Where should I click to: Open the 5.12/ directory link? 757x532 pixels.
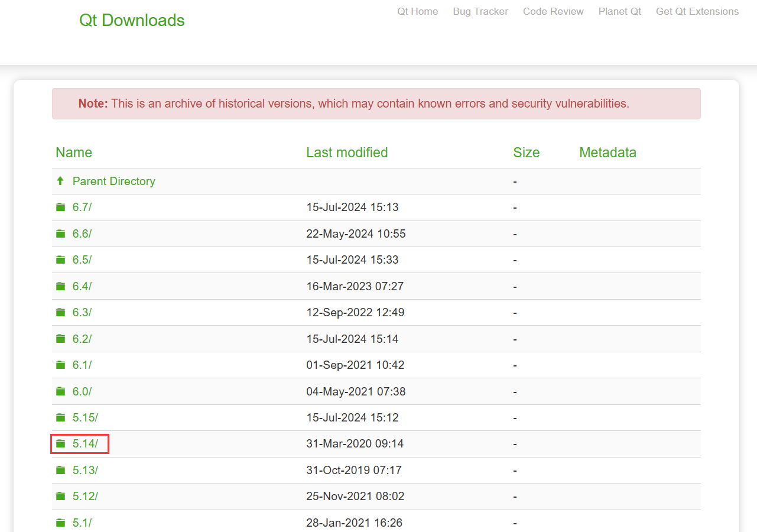85,496
